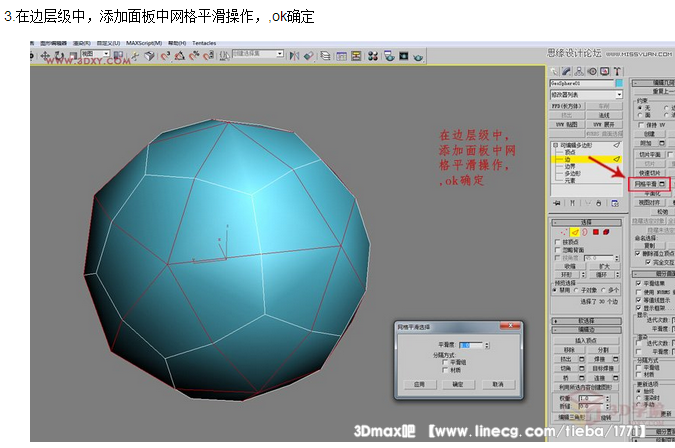Collapse the 可编辑多边形 stack entry

[555, 145]
